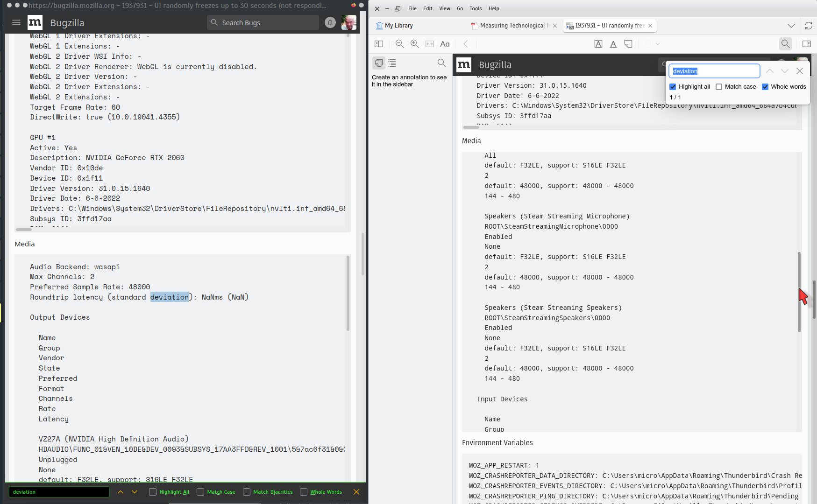
Task: Go back using the Zotero reader arrow
Action: pyautogui.click(x=466, y=44)
